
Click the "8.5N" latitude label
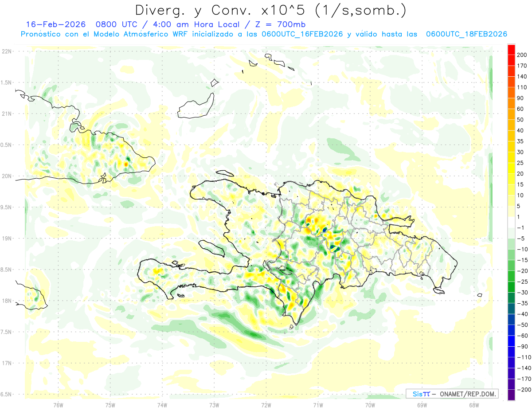(7, 270)
